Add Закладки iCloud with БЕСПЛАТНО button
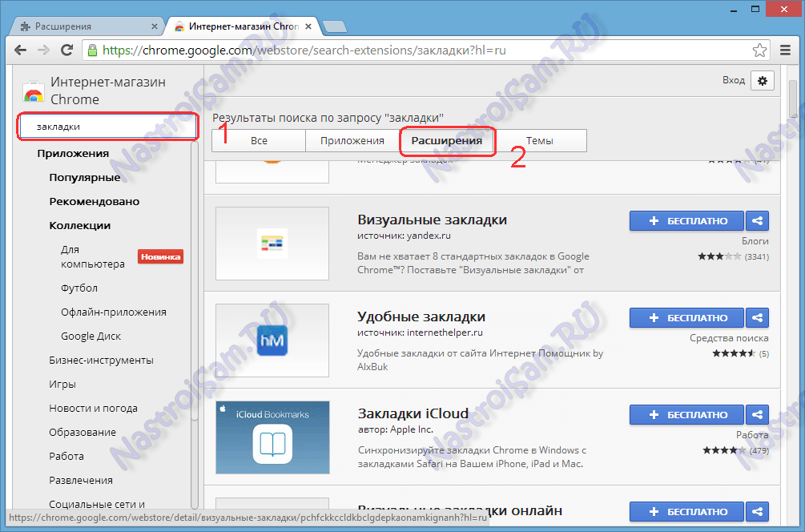 coord(687,414)
